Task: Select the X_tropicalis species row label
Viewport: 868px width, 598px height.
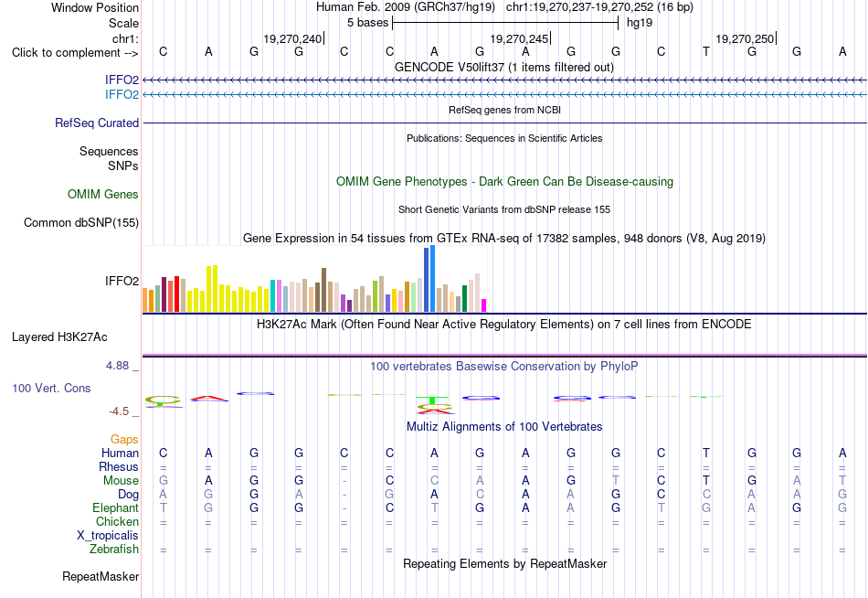Action: tap(108, 536)
